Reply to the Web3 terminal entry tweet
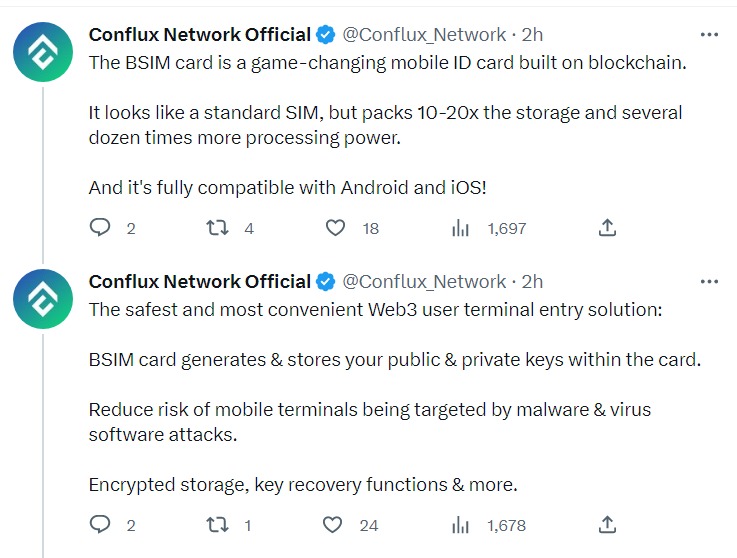This screenshot has height=558, width=737. pos(100,525)
